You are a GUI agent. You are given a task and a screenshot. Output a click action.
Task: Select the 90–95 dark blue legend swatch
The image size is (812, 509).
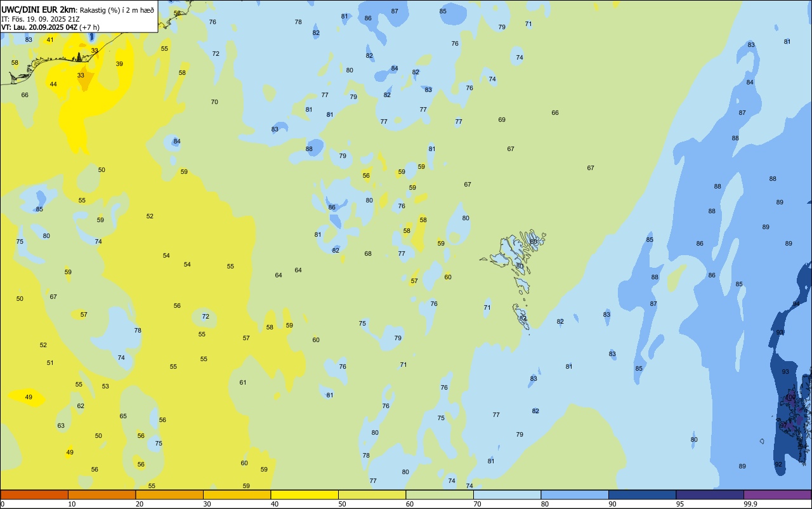coord(642,494)
